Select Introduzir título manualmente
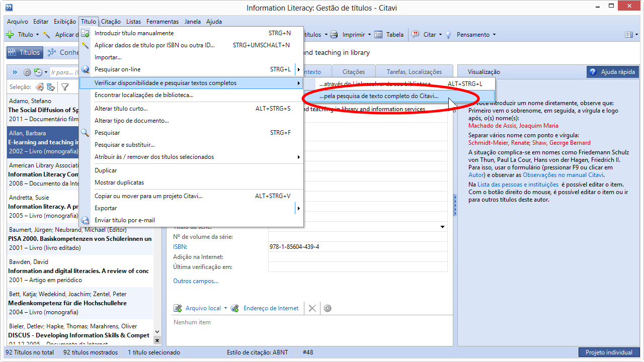Image resolution: width=644 pixels, height=362 pixels. (191, 33)
